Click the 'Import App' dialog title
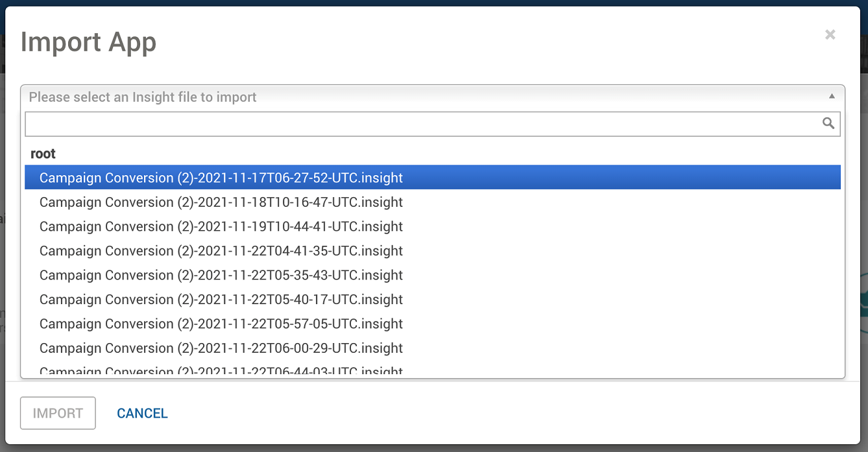868x452 pixels. click(x=88, y=43)
